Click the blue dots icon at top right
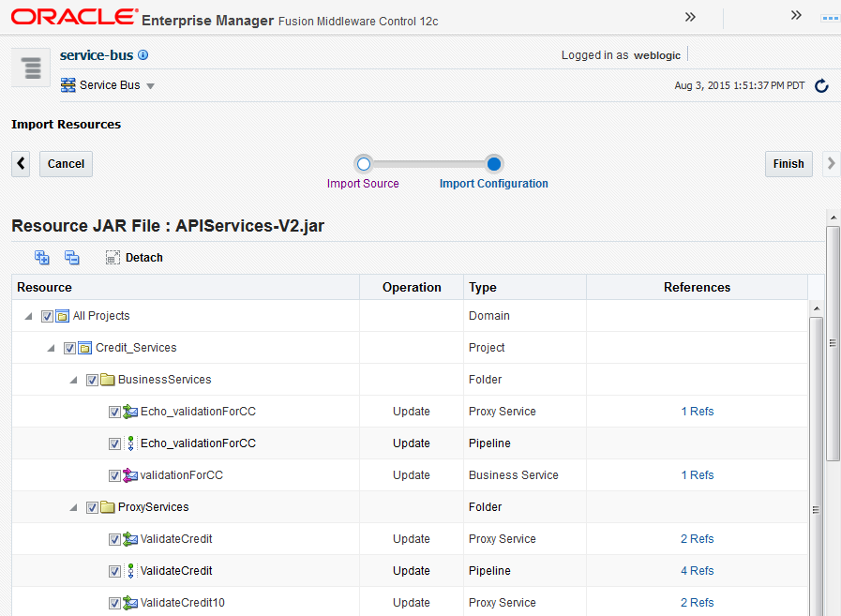841x616 pixels. (831, 18)
